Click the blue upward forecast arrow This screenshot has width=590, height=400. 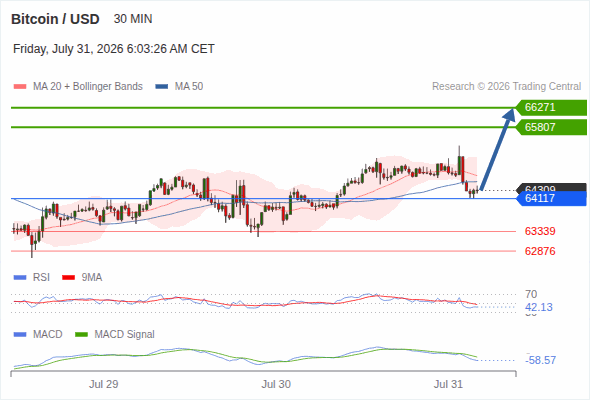tap(497, 149)
